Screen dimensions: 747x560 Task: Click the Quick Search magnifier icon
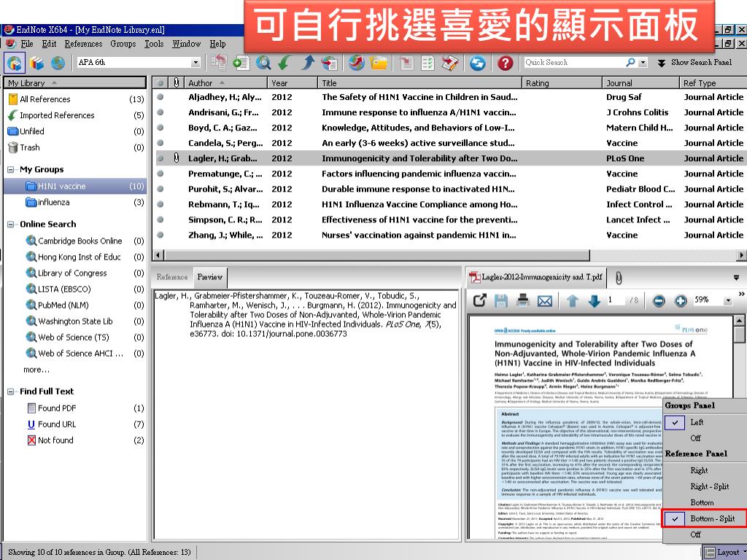(x=630, y=63)
